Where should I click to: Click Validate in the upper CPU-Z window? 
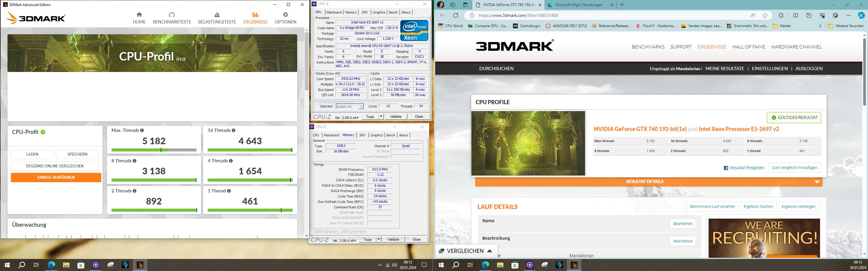point(396,117)
